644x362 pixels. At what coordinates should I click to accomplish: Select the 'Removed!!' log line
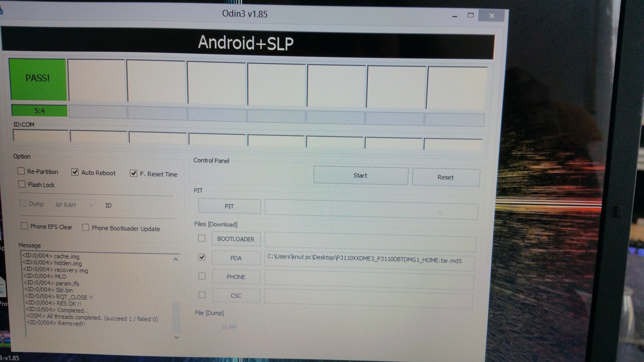pos(56,323)
